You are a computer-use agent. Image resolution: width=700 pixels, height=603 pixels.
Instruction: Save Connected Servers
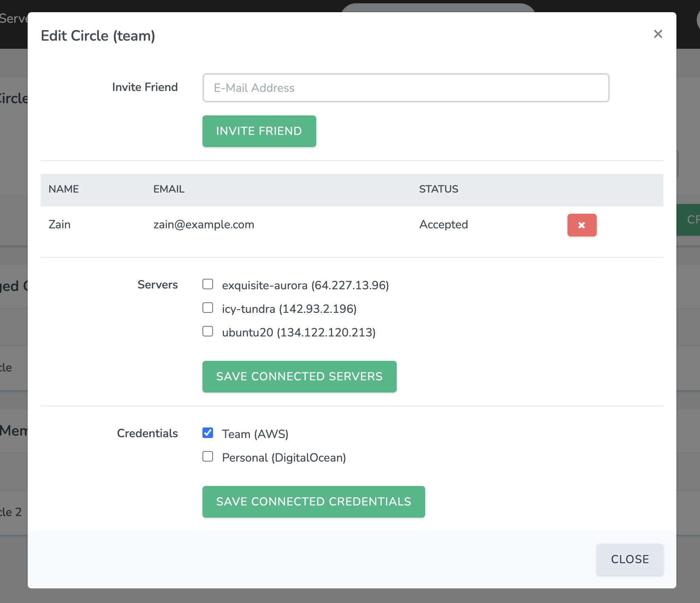point(299,376)
